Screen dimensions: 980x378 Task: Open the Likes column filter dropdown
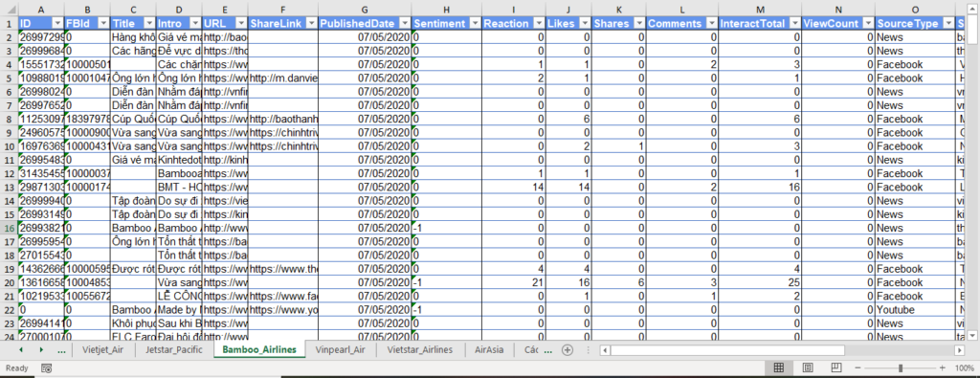coord(585,23)
